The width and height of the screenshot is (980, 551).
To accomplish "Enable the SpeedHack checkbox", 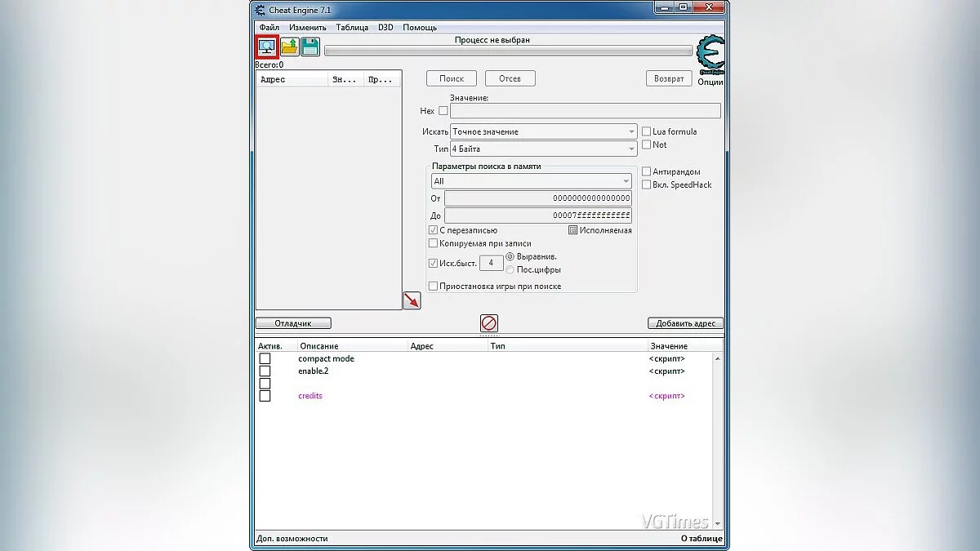I will 646,185.
